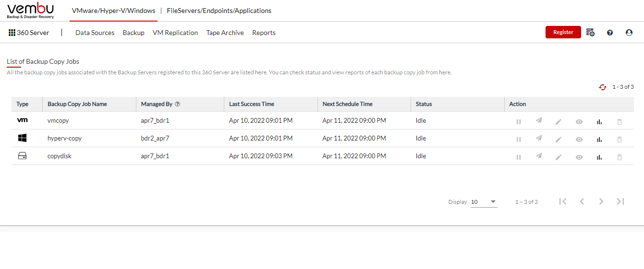644x269 pixels.
Task: Open the 360 Server apps grid menu
Action: [12, 33]
